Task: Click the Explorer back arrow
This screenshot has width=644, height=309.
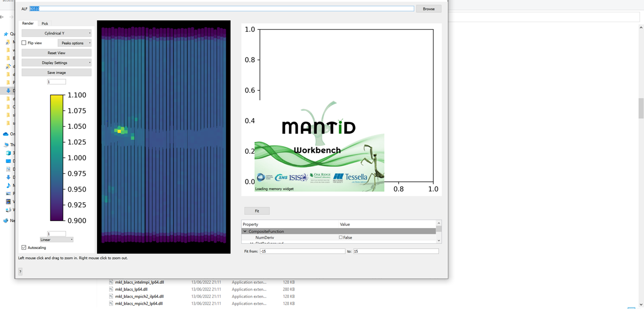Action: tap(2, 17)
